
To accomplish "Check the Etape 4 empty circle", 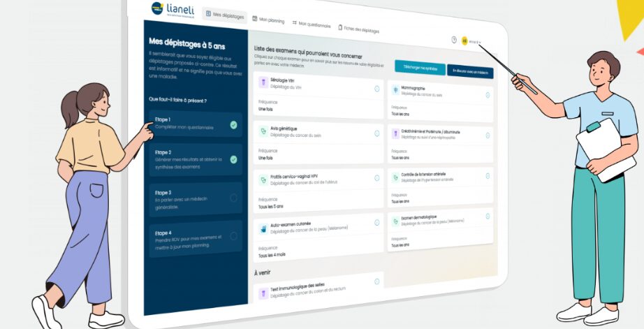I will pyautogui.click(x=233, y=236).
